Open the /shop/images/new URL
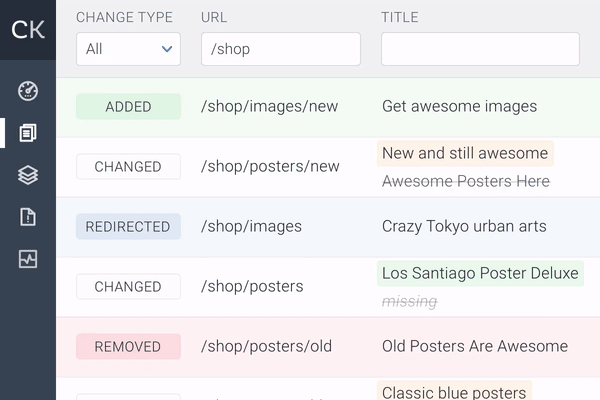Viewport: 600px width, 400px height. click(x=269, y=106)
